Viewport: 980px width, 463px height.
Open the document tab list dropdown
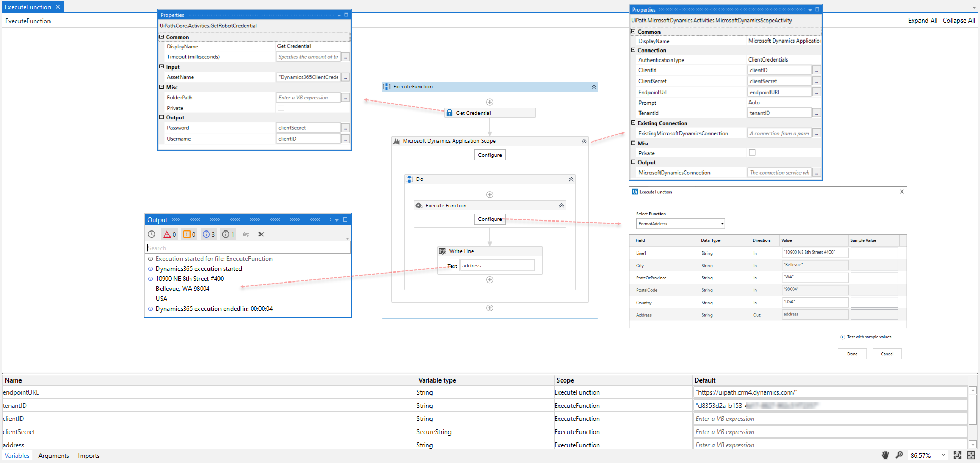[974, 7]
